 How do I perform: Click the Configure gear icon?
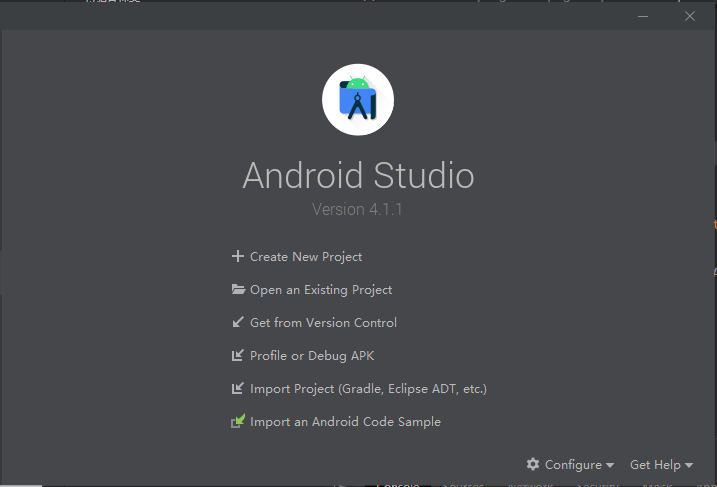[x=533, y=464]
